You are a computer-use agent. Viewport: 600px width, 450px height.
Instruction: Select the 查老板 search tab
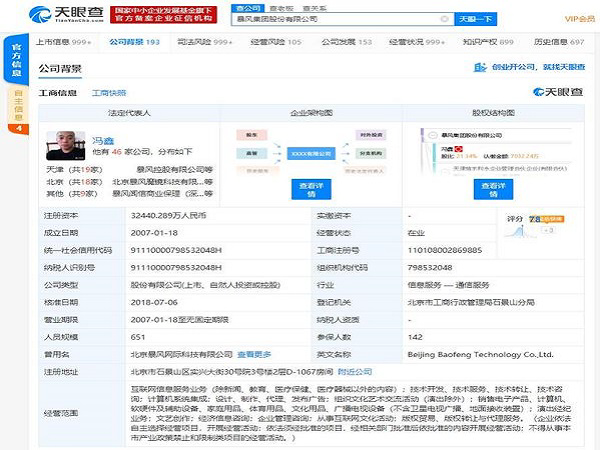tap(281, 8)
